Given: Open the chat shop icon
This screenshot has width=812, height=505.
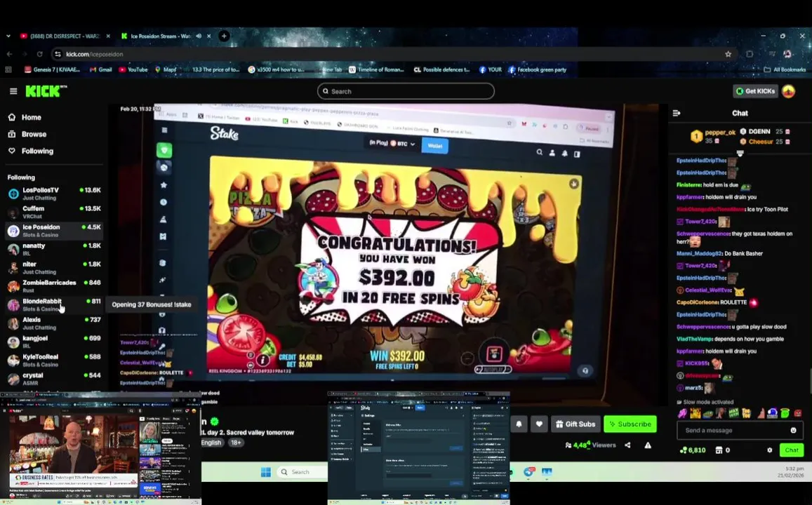Looking at the screenshot, I should click(x=719, y=450).
